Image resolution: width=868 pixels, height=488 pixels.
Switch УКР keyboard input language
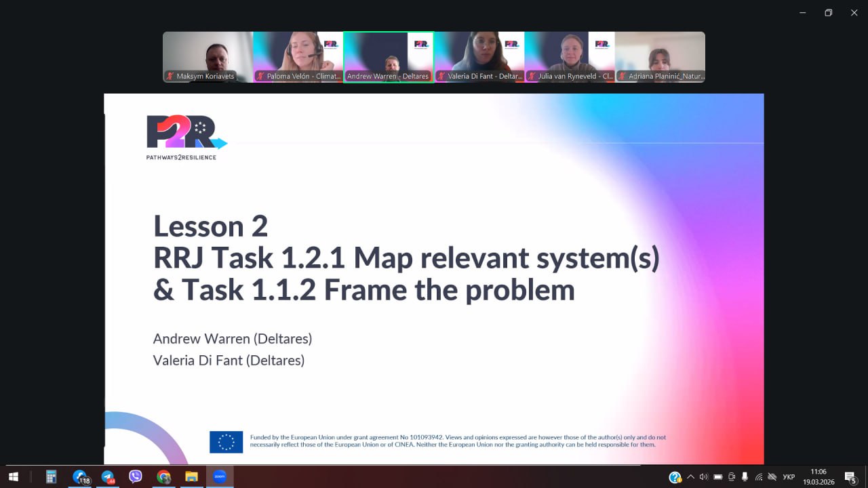click(x=789, y=477)
